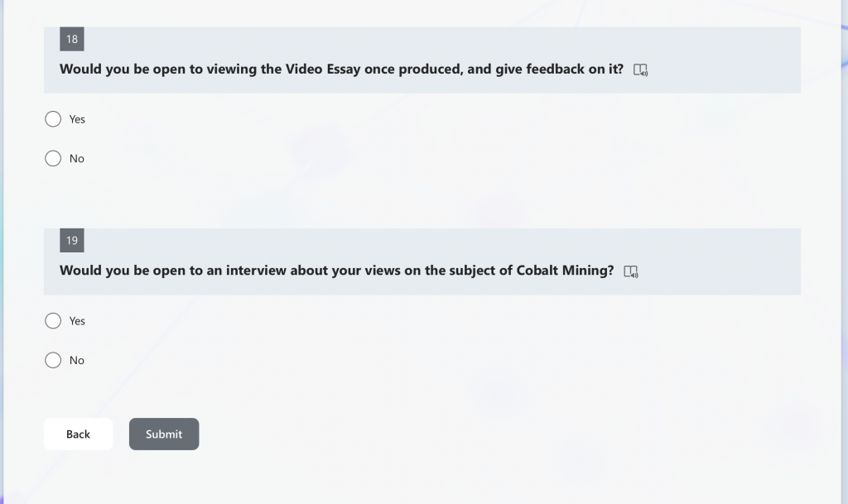Screen dimensions: 848x504
Task: Click the "Yes" text label under question 18
Action: (77, 119)
